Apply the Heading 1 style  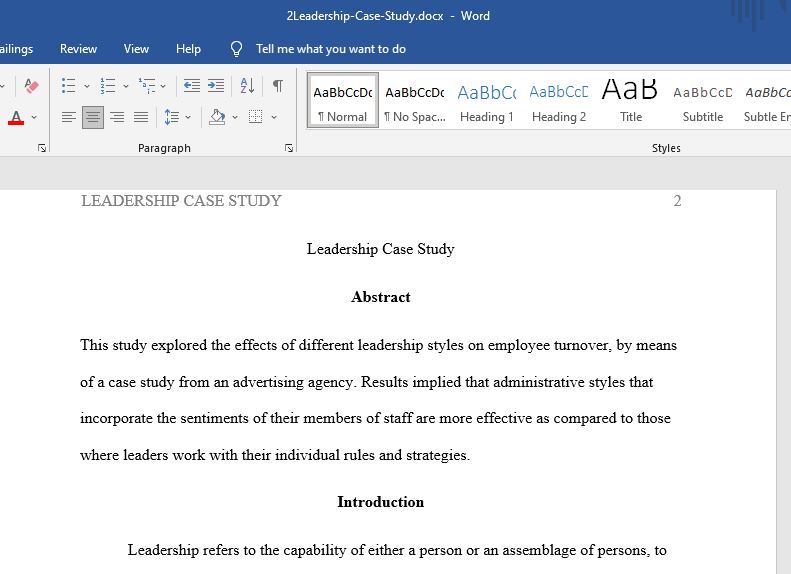coord(487,100)
